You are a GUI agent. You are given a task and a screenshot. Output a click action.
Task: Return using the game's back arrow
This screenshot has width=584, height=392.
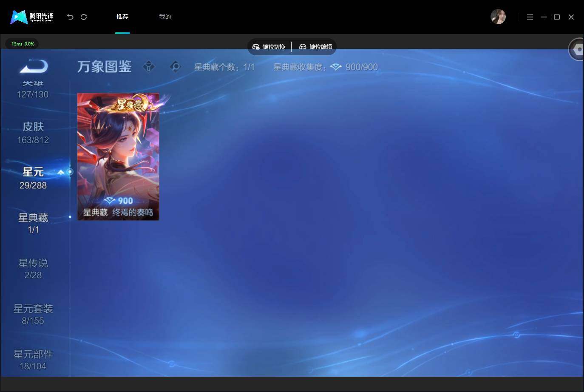[x=34, y=66]
